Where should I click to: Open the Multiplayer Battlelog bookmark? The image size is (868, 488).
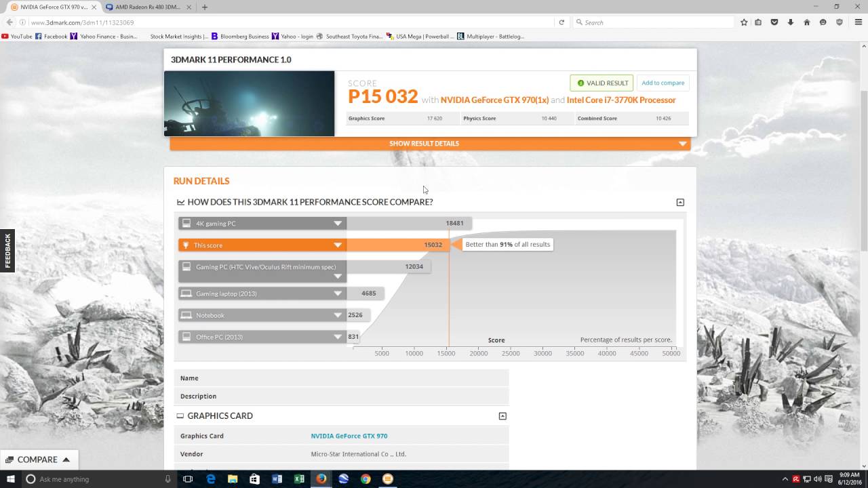(x=491, y=37)
